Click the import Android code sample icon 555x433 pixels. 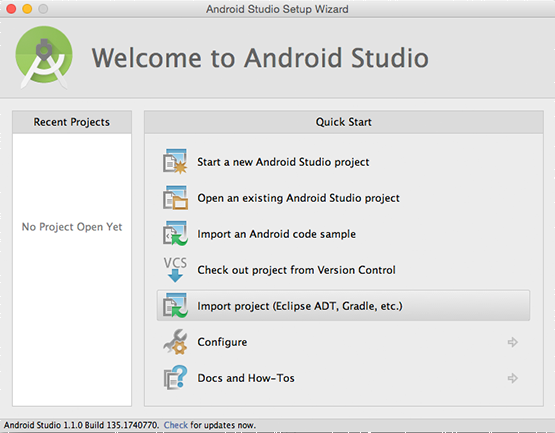point(175,234)
